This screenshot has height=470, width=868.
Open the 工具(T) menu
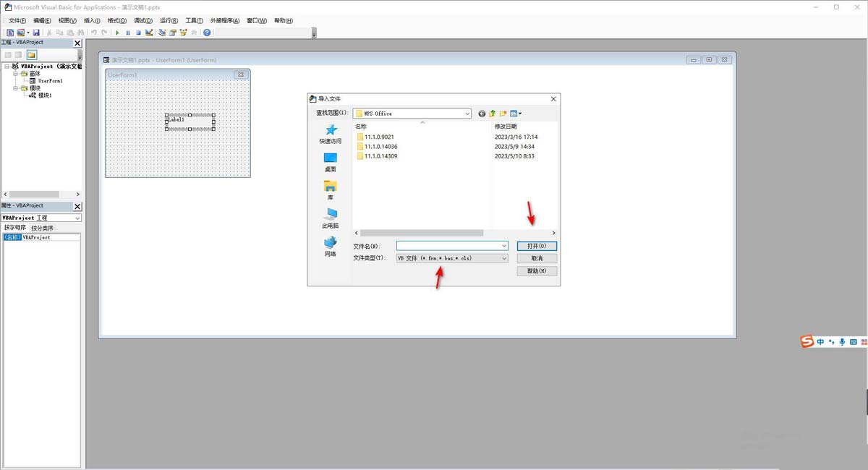tap(195, 20)
